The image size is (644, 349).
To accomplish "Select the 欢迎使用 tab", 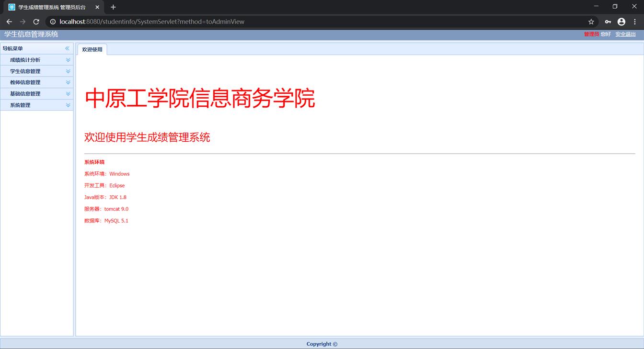I will click(92, 49).
